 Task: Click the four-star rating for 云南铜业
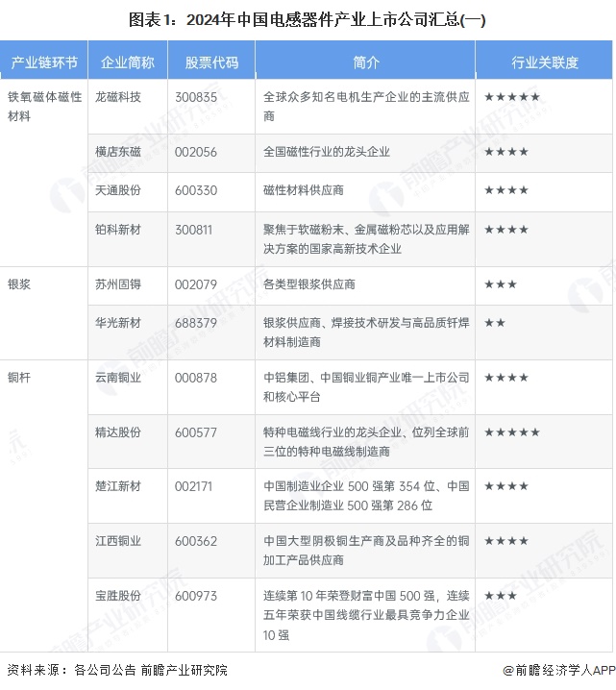point(506,378)
